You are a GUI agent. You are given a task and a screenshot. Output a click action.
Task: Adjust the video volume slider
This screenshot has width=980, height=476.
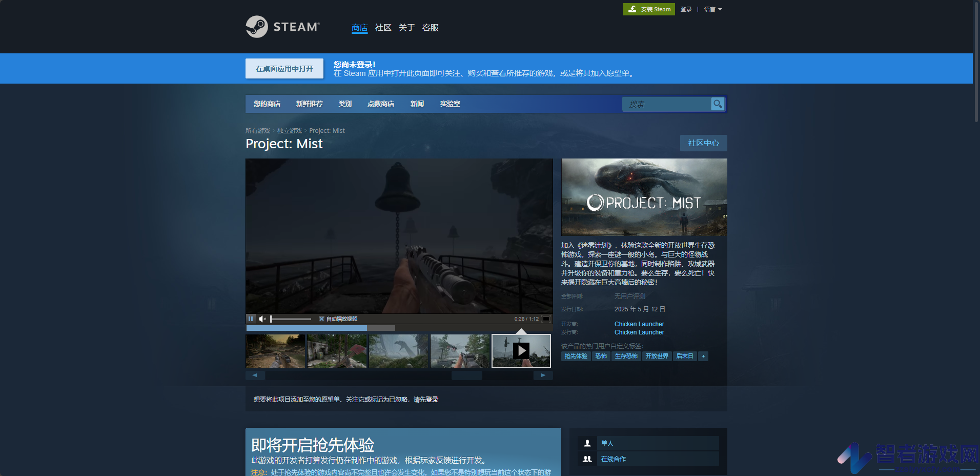pos(291,319)
